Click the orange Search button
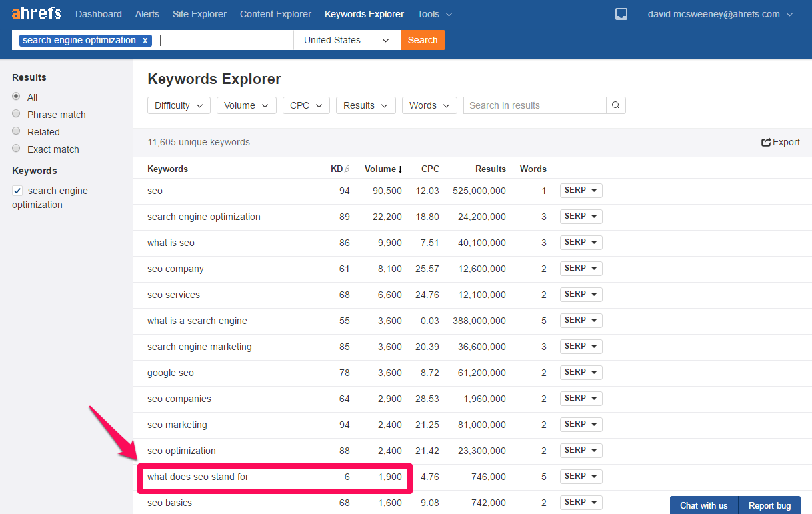 tap(423, 40)
